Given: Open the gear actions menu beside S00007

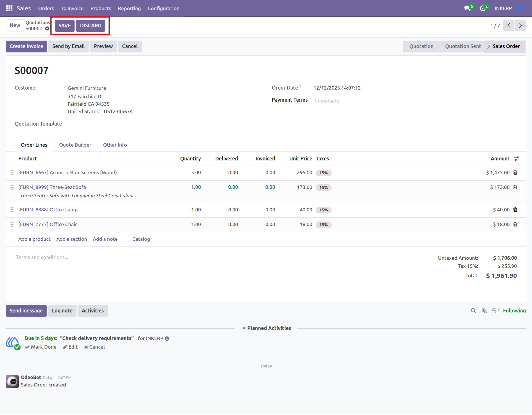Looking at the screenshot, I should (47, 29).
